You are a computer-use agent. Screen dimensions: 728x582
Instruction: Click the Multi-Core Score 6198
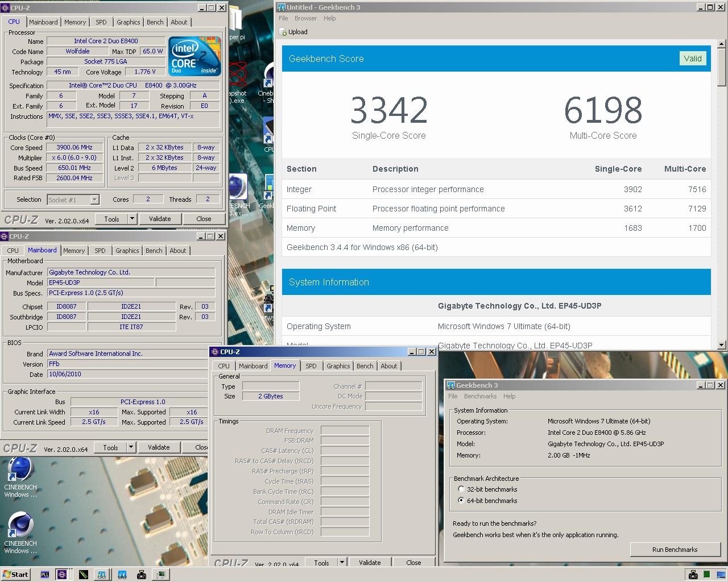(603, 110)
